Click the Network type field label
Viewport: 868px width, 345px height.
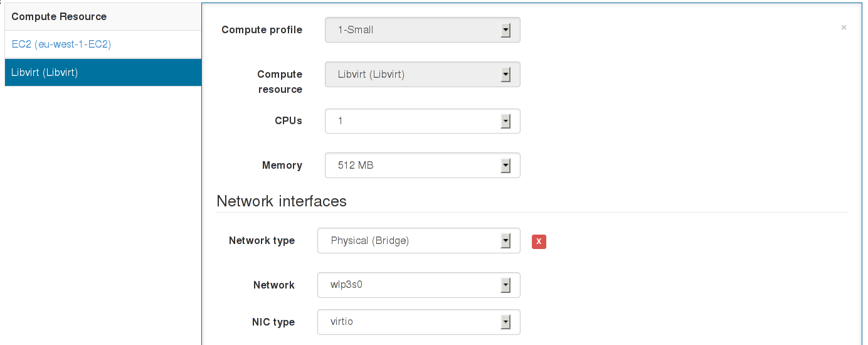point(262,241)
